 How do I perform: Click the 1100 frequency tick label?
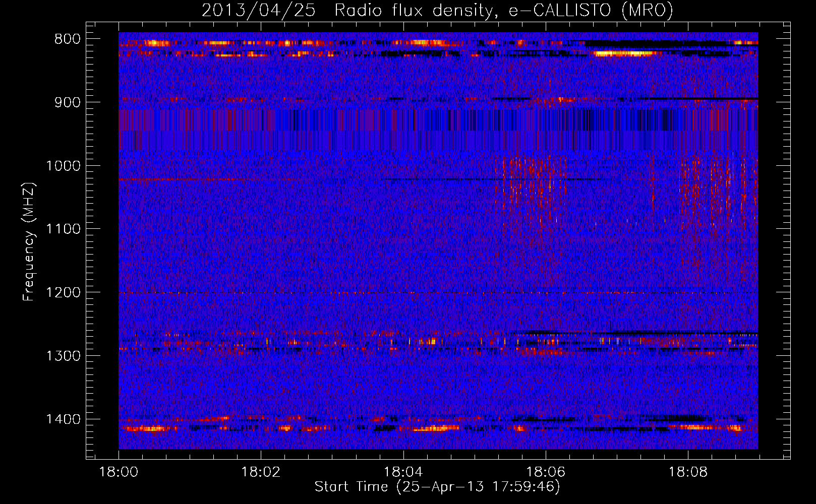pos(63,229)
